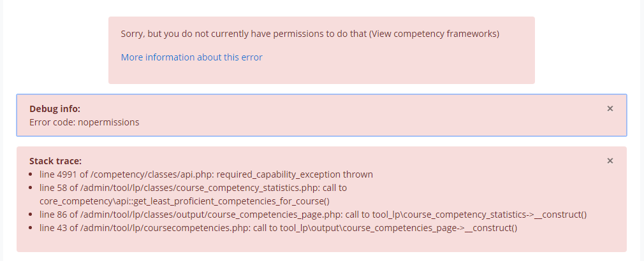The image size is (644, 261).
Task: Focus the blue-outlined Debug info box
Action: coord(321,115)
